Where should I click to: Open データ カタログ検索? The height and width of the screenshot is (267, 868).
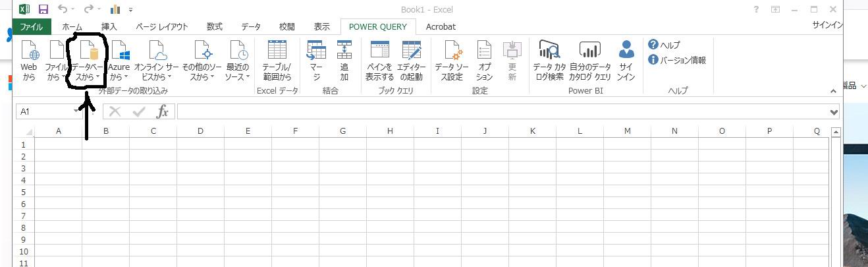[x=549, y=61]
